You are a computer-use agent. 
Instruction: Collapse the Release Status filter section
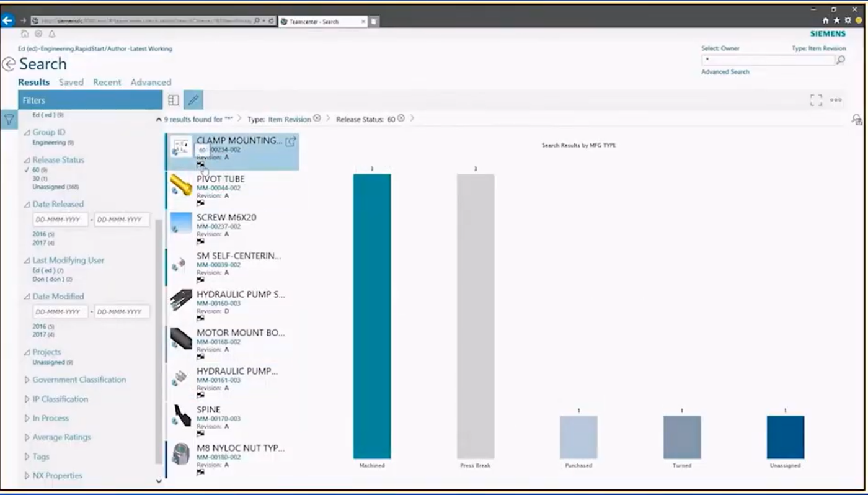(x=27, y=159)
